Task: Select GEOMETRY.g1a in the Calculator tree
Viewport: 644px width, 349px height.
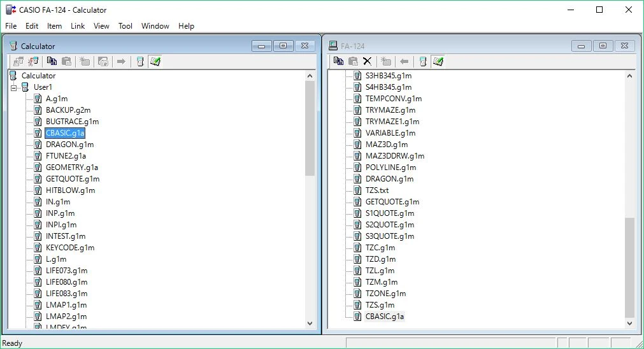Action: [x=72, y=167]
